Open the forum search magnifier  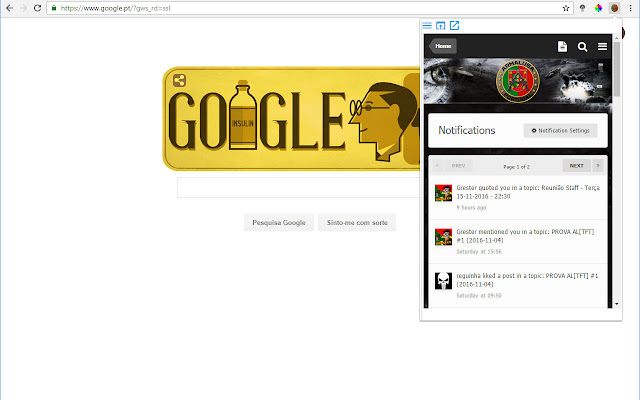tap(582, 47)
